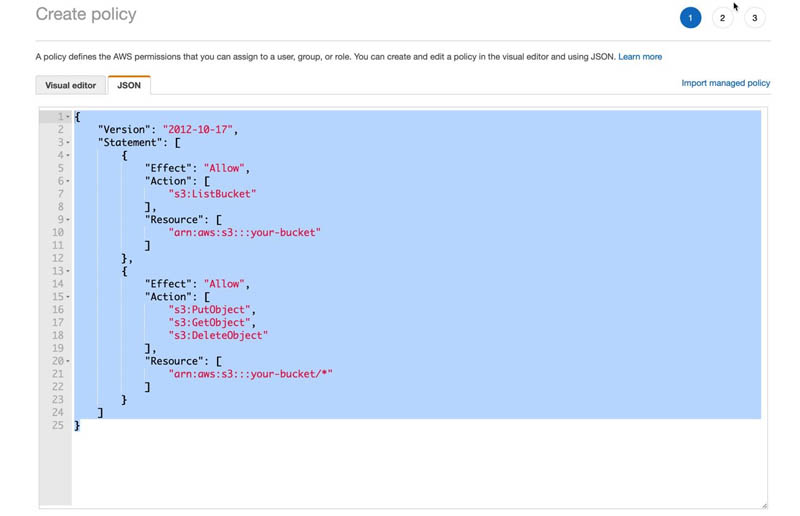Viewport: 800px width, 516px height.
Task: Fold the Resource array on line 20
Action: [68, 361]
